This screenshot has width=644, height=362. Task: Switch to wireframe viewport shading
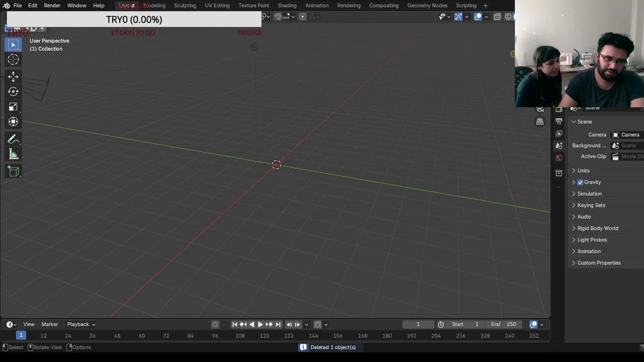pyautogui.click(x=508, y=17)
